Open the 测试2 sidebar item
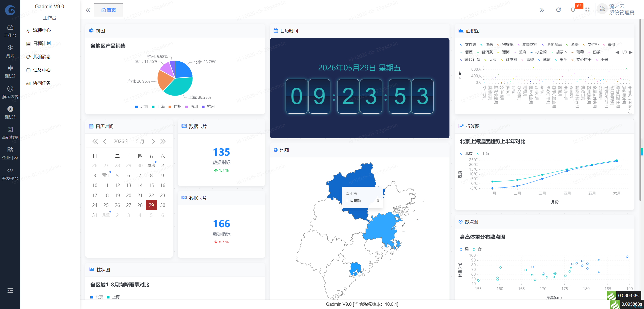The image size is (644, 309). (10, 72)
